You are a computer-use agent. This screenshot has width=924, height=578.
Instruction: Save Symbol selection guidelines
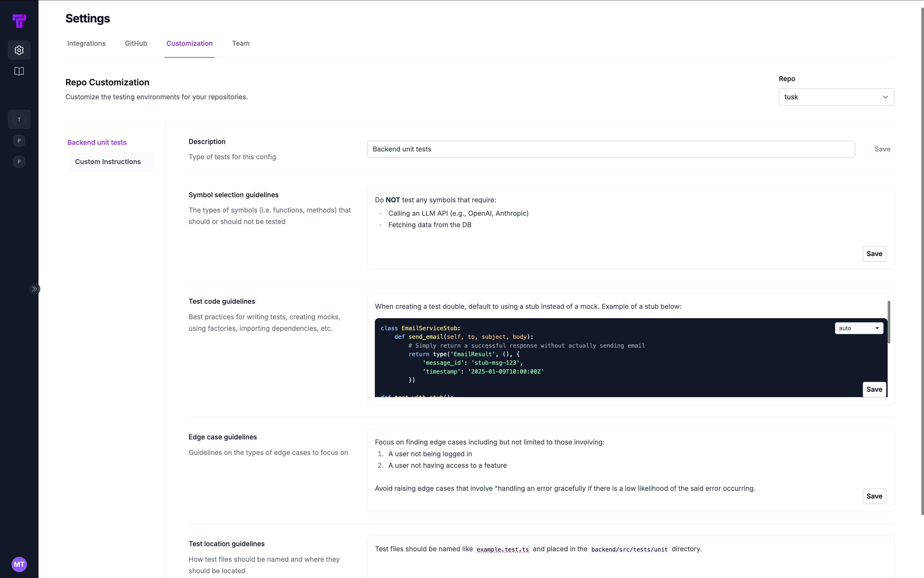pos(874,254)
